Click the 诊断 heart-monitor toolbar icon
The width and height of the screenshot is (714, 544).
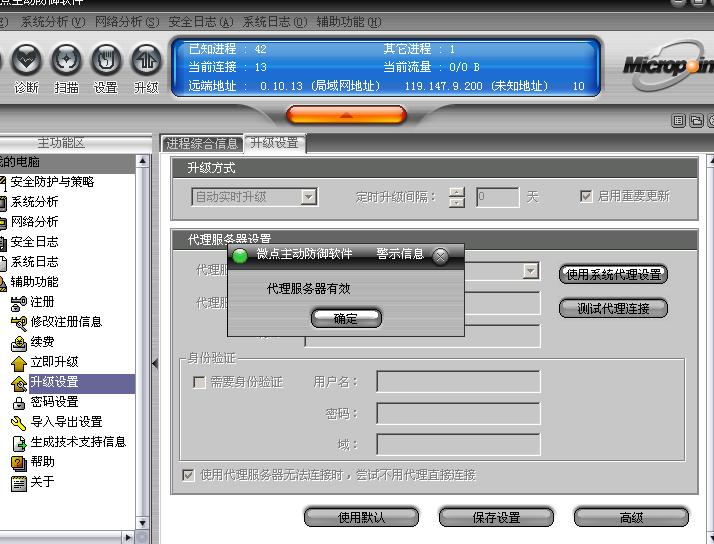pos(26,60)
